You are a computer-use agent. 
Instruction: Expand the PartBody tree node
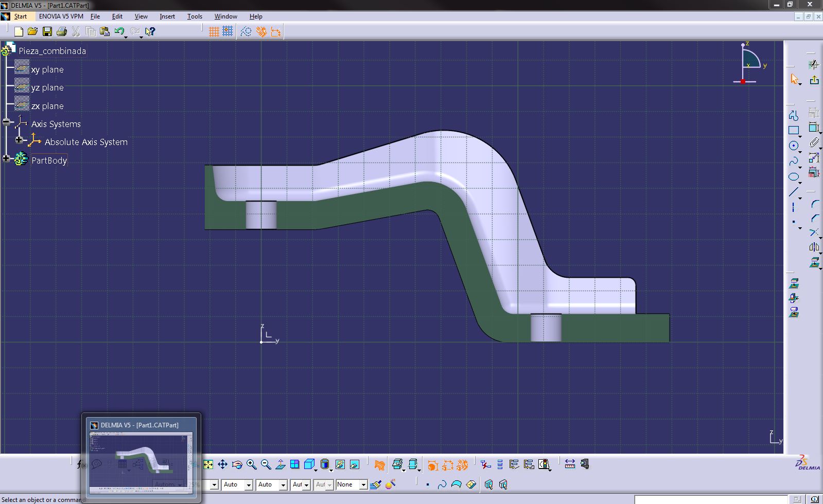(6, 158)
